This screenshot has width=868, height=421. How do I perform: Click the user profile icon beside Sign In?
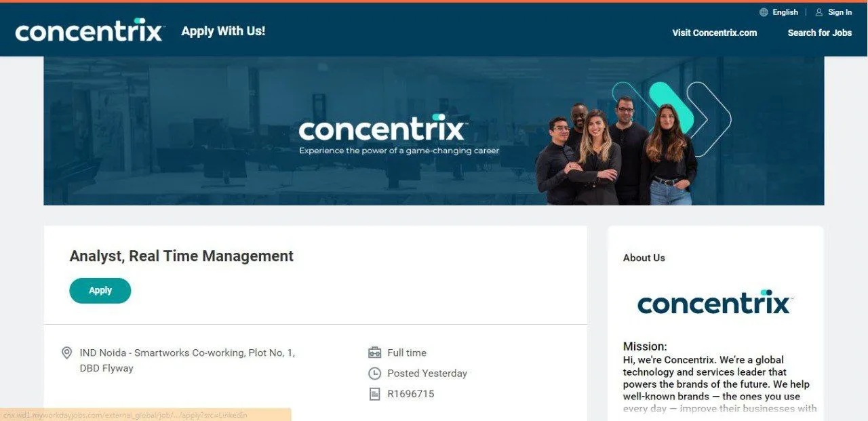point(819,12)
